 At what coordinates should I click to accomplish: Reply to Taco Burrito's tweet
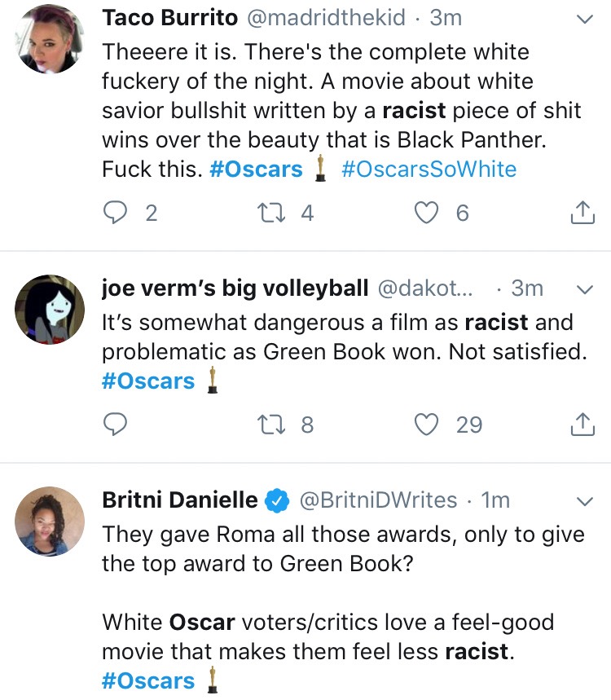[x=115, y=213]
